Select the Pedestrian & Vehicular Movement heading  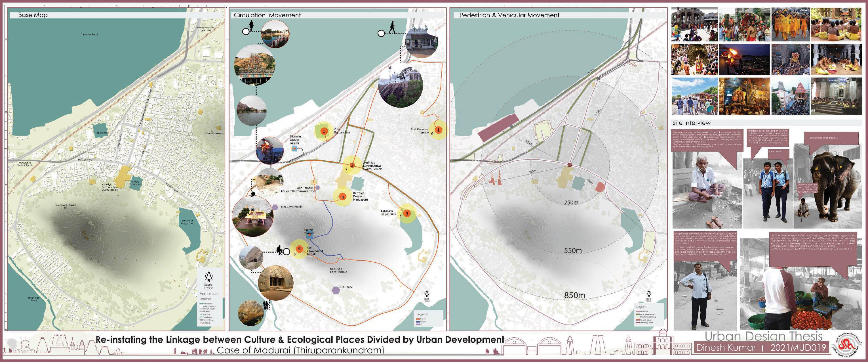509,15
